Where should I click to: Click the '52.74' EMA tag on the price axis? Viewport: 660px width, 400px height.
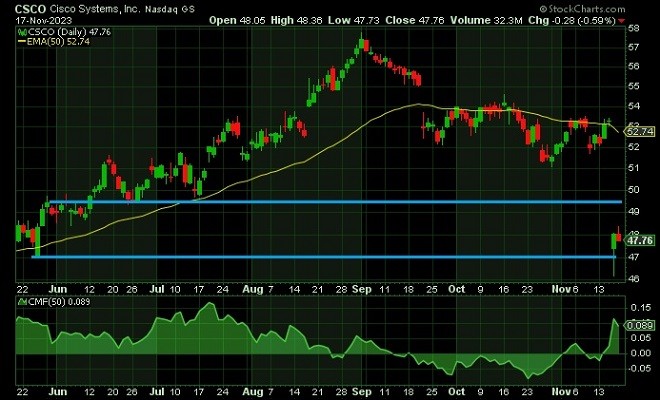[x=640, y=132]
